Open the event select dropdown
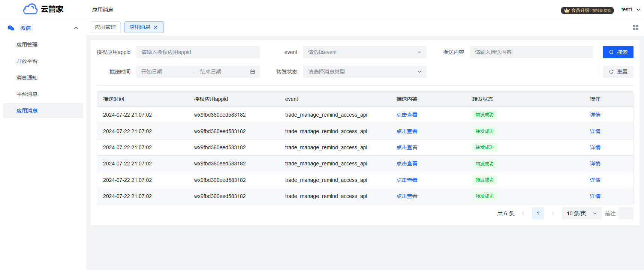644x270 pixels. tap(365, 52)
